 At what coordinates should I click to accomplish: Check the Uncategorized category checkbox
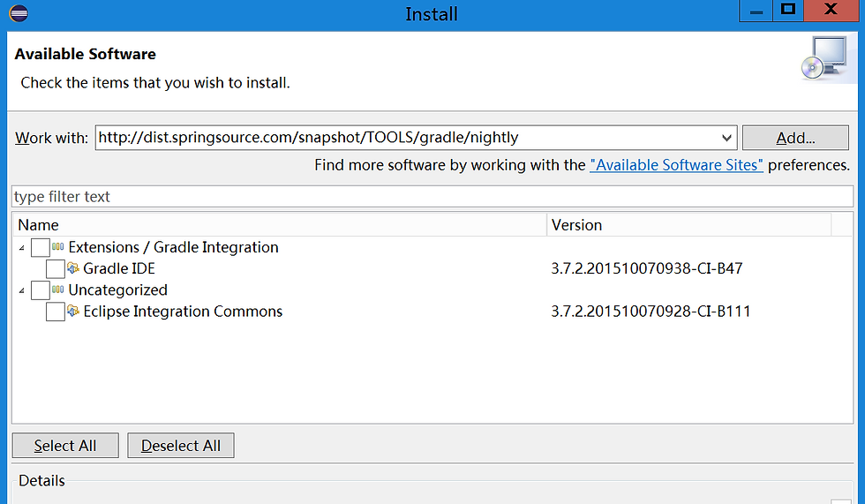coord(41,290)
